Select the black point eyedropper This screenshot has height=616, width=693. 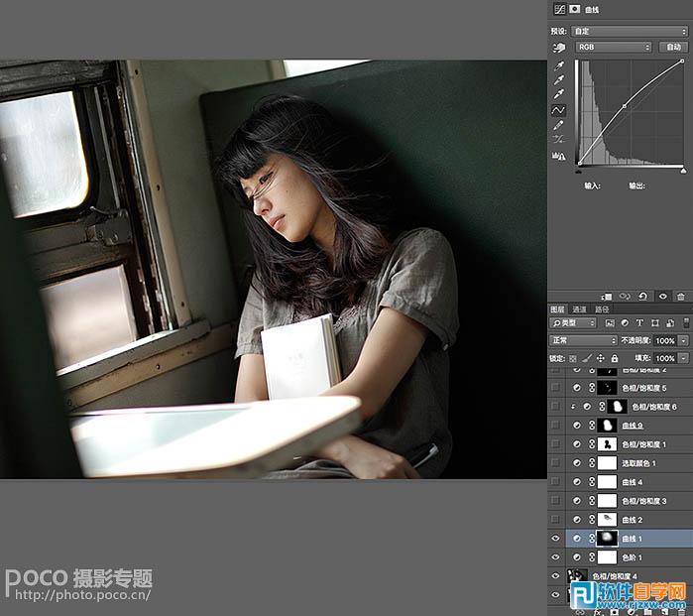[559, 65]
